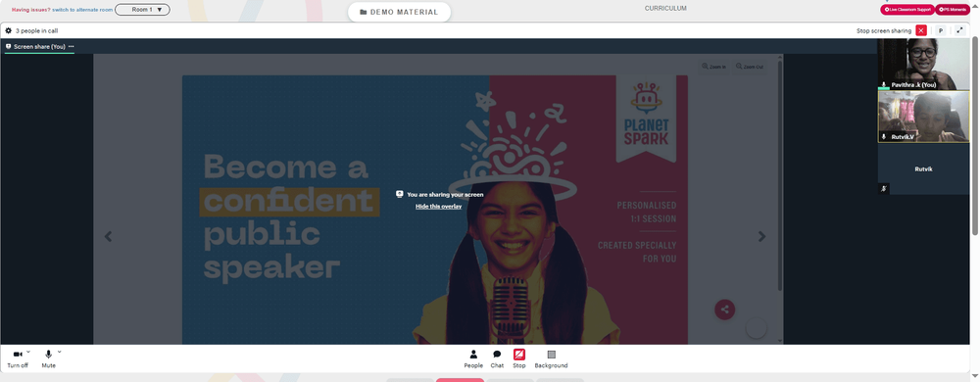The height and width of the screenshot is (382, 980).
Task: Open the Room 1 dropdown
Action: point(142,10)
